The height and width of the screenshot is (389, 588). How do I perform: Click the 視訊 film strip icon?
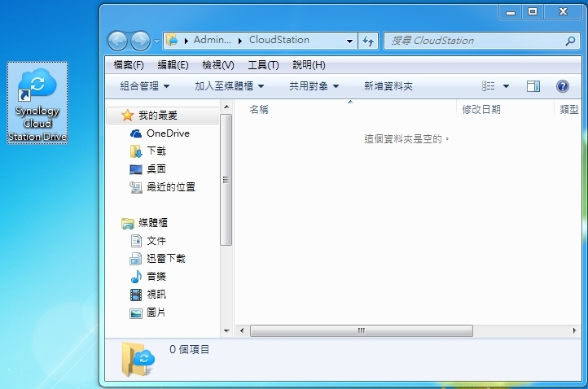[x=136, y=295]
